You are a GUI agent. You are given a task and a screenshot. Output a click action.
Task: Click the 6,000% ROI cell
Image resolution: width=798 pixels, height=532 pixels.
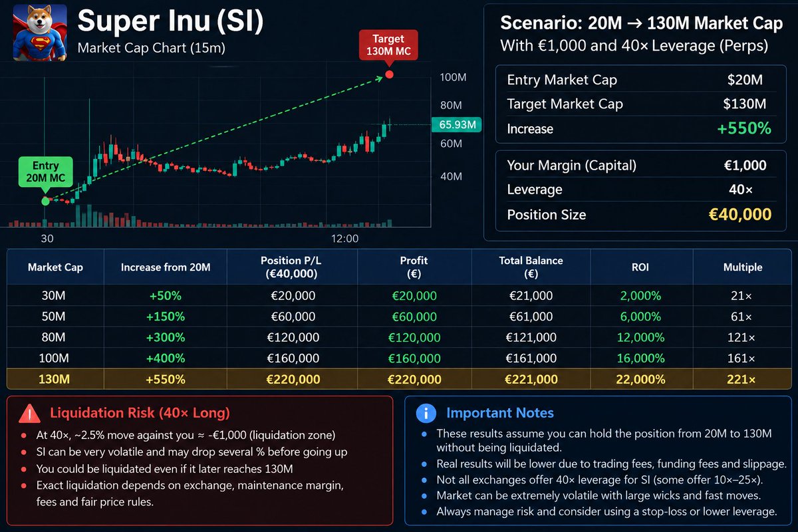point(640,317)
